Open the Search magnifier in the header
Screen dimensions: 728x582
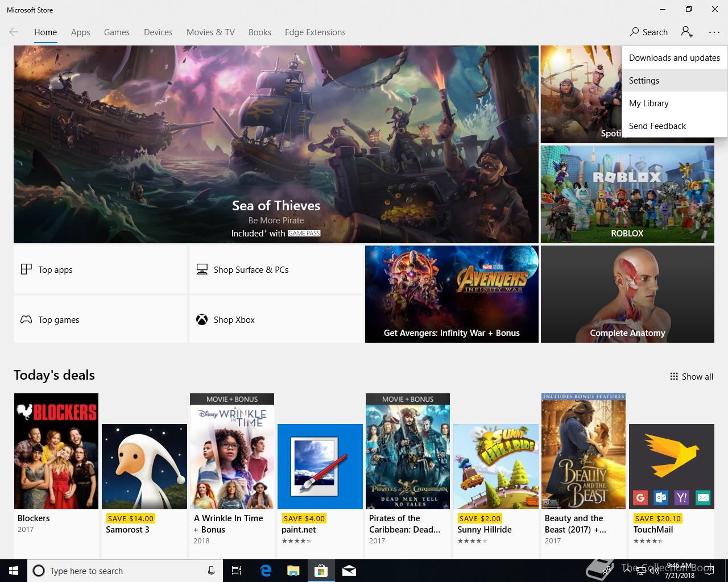click(x=648, y=32)
